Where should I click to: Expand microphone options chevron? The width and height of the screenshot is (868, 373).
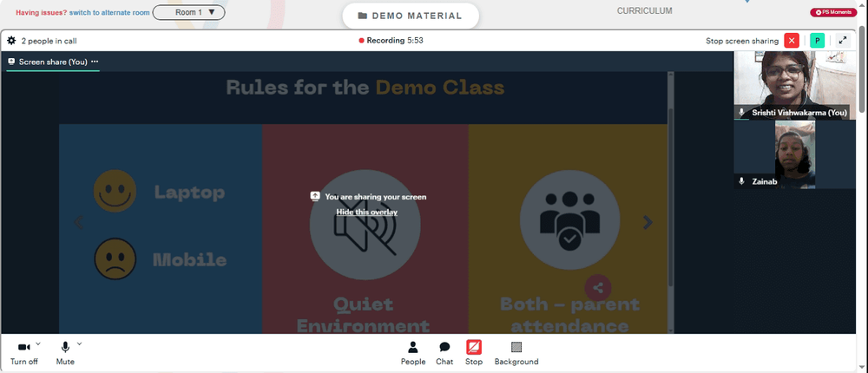point(79,344)
